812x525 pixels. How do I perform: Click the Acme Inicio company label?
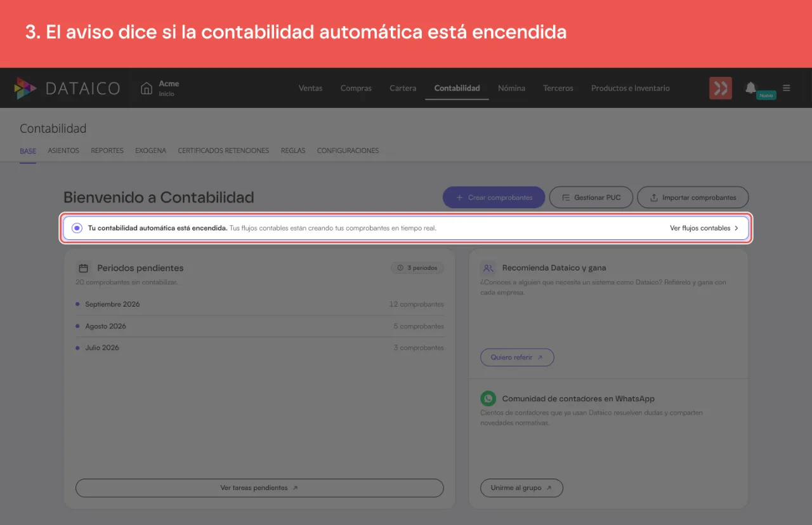[169, 88]
